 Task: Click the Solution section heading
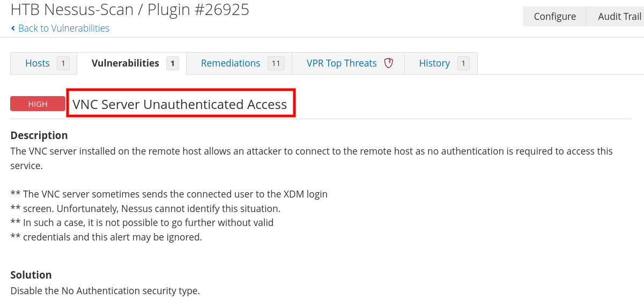31,275
